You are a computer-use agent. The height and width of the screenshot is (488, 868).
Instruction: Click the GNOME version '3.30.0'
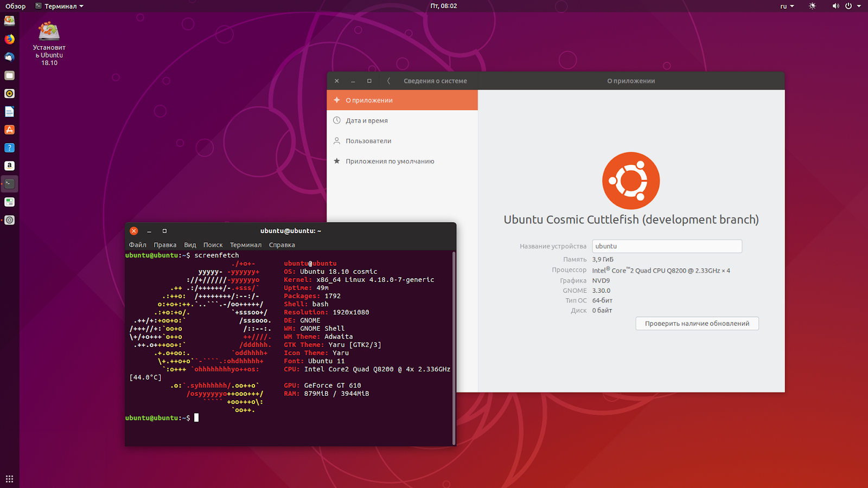(601, 291)
